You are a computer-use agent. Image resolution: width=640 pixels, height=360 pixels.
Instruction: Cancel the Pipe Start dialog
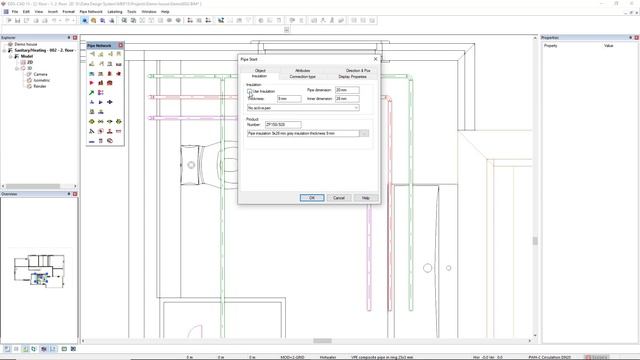(x=339, y=198)
